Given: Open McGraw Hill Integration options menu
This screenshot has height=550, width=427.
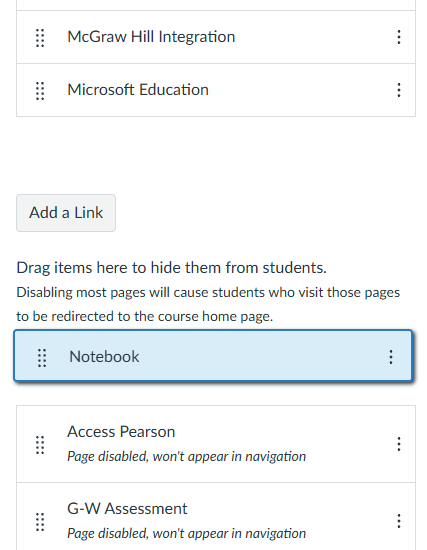Looking at the screenshot, I should [x=399, y=37].
